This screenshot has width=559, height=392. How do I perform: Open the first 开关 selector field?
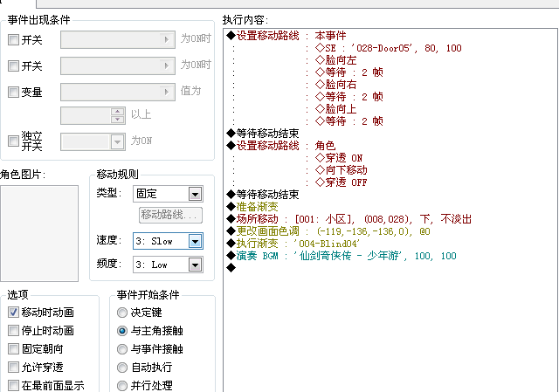pyautogui.click(x=118, y=39)
